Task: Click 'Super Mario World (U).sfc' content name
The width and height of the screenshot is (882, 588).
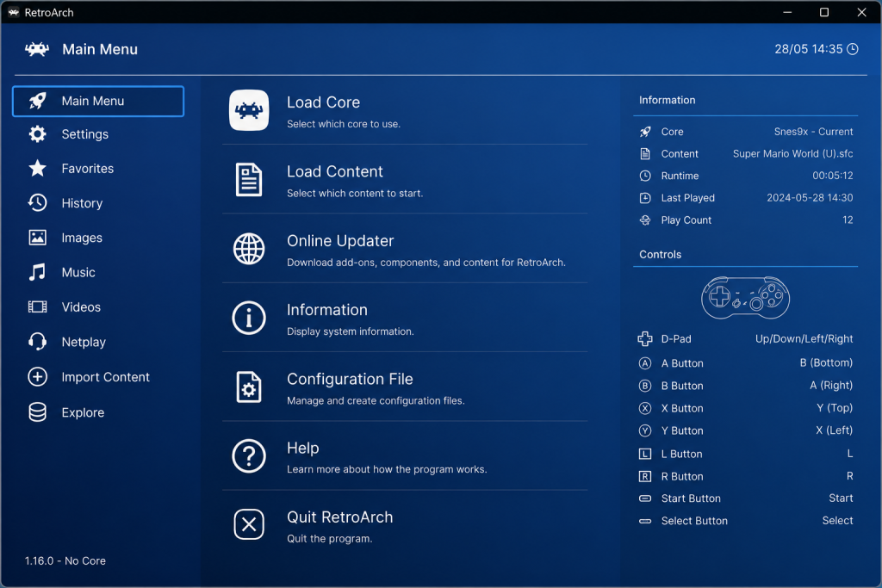Action: tap(792, 153)
